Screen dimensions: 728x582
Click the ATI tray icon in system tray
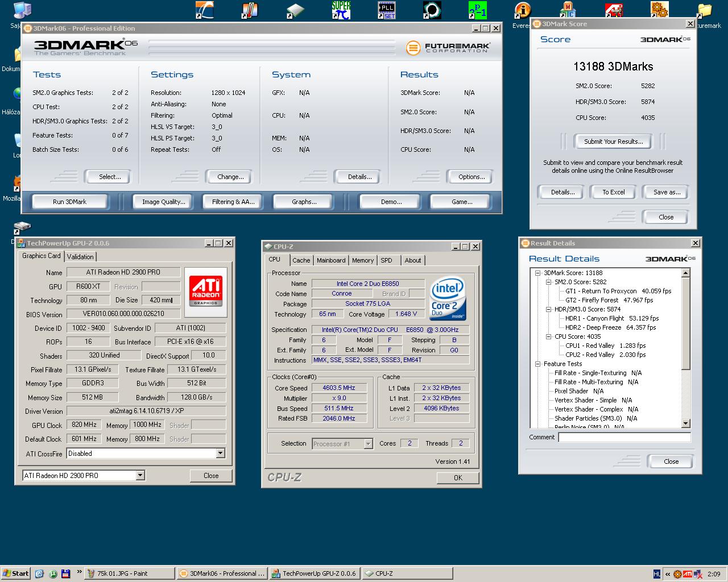coord(688,574)
